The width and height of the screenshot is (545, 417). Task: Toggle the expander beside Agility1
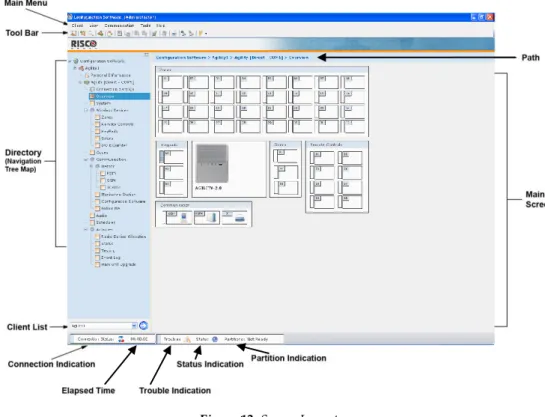pos(75,68)
